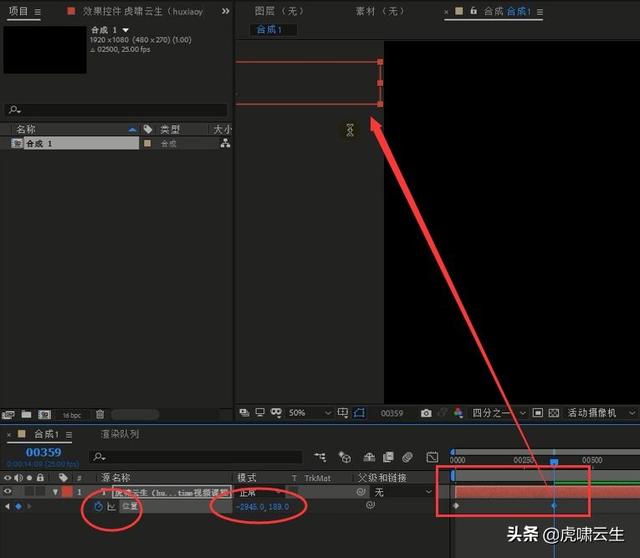Toggle hide shy layers icon
Screen dimensions: 640x558
369,457
